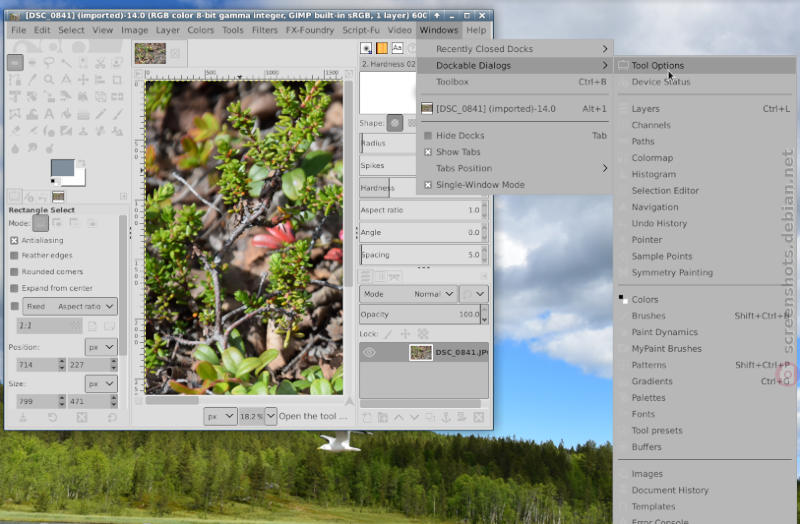Select the Bucket Fill tool
The image size is (800, 524).
66,114
